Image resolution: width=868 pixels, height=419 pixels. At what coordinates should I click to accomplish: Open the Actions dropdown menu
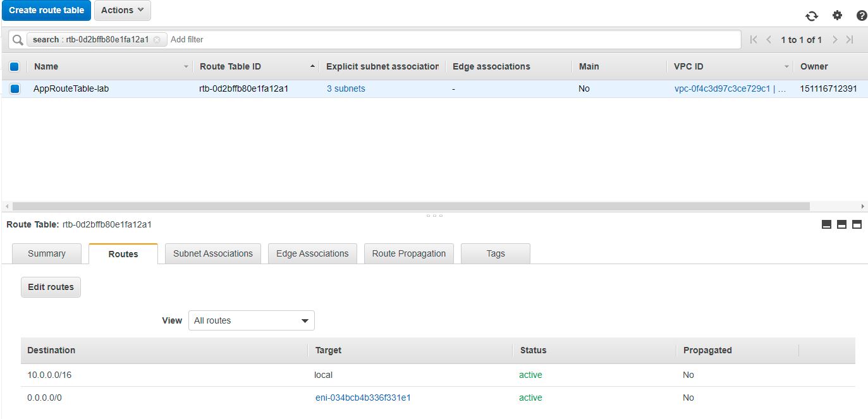click(x=123, y=10)
